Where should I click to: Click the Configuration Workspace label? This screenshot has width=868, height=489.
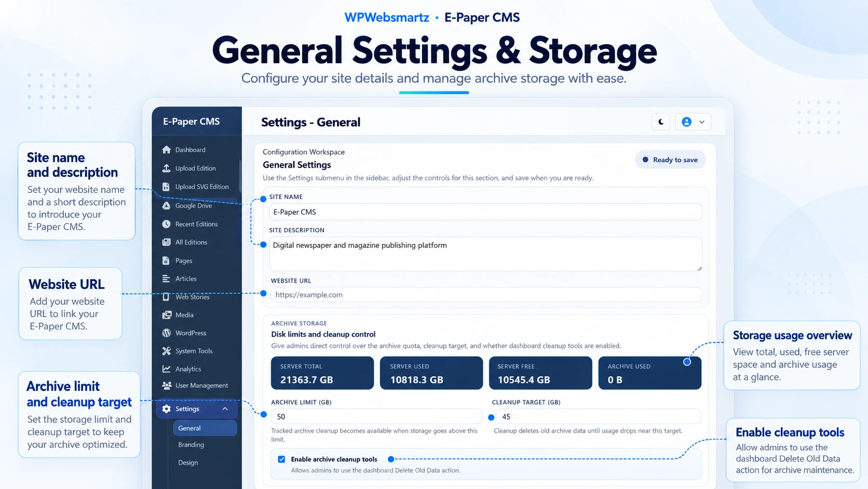(x=304, y=152)
